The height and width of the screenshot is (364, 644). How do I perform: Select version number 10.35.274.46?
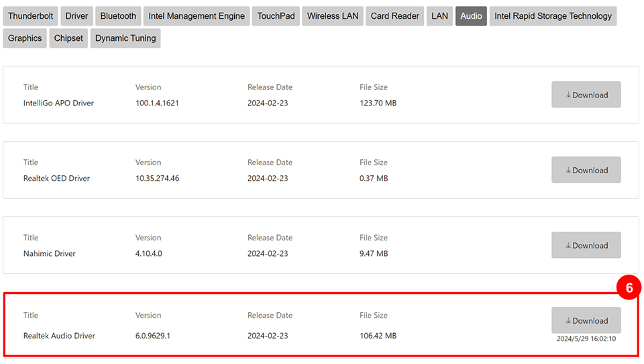(x=157, y=178)
